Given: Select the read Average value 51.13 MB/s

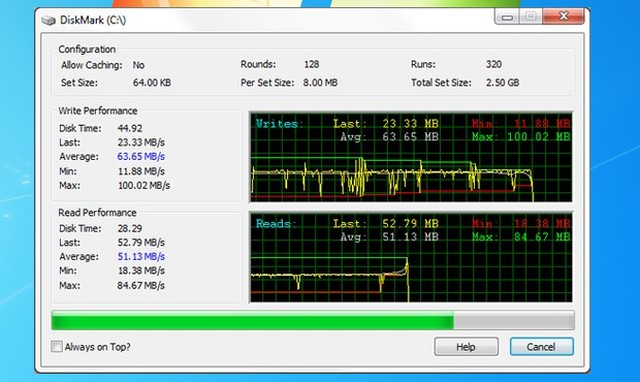Looking at the screenshot, I should [x=141, y=256].
